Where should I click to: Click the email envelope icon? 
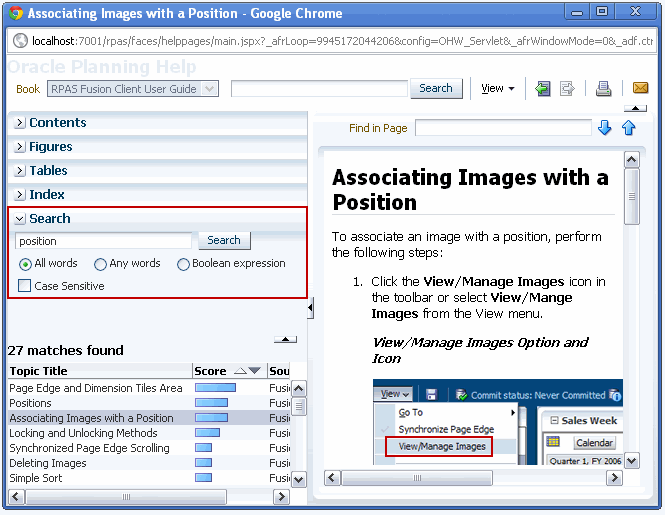(x=640, y=88)
